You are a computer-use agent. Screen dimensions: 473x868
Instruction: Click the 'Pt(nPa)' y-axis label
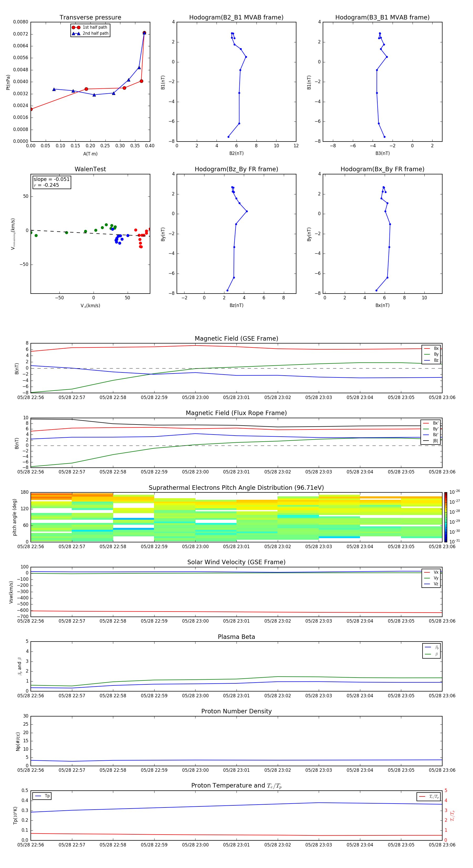[x=8, y=82]
